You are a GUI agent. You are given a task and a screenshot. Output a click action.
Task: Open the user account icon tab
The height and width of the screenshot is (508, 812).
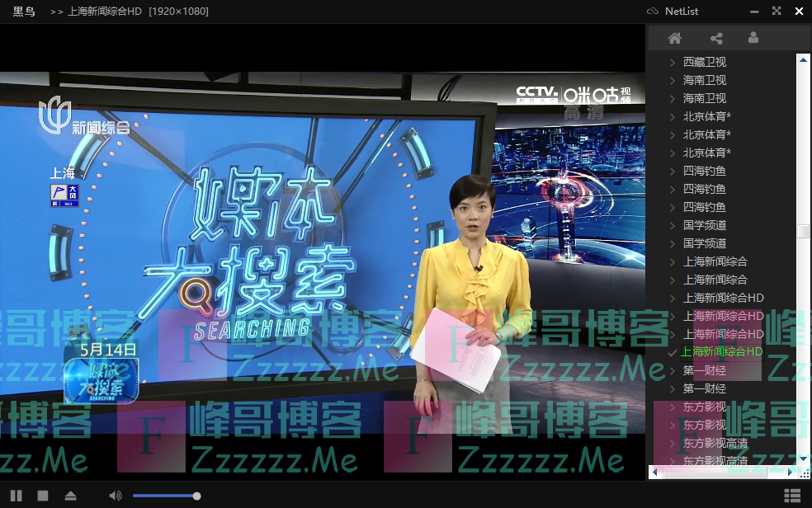coord(753,38)
